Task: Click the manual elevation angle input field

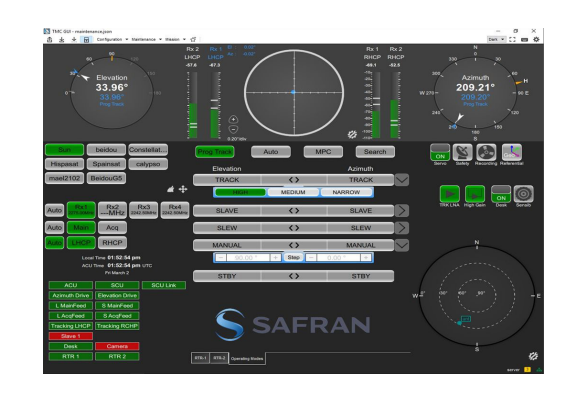Action: pyautogui.click(x=248, y=257)
